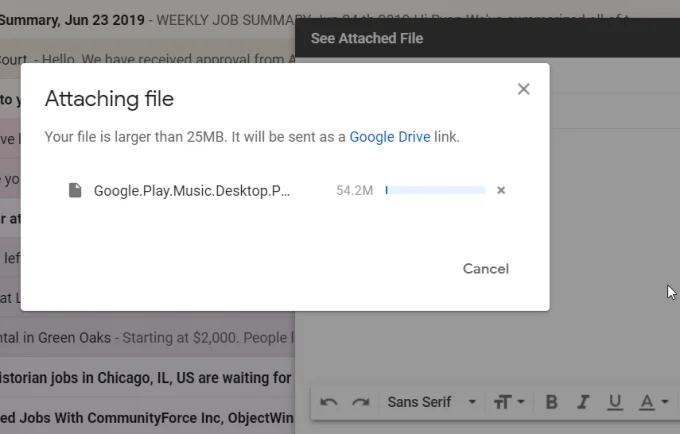680x434 pixels.
Task: Select the Google.Play.Music.Desktop file name
Action: tap(192, 191)
